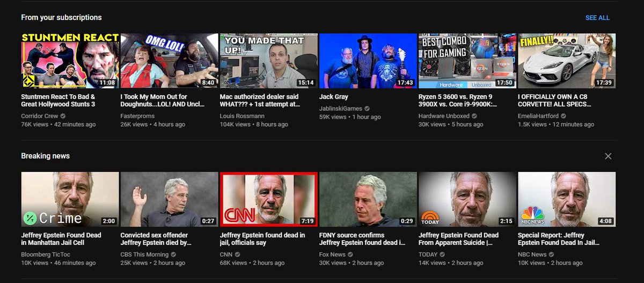
Task: Visit Louis Rossmann channel
Action: pos(243,116)
